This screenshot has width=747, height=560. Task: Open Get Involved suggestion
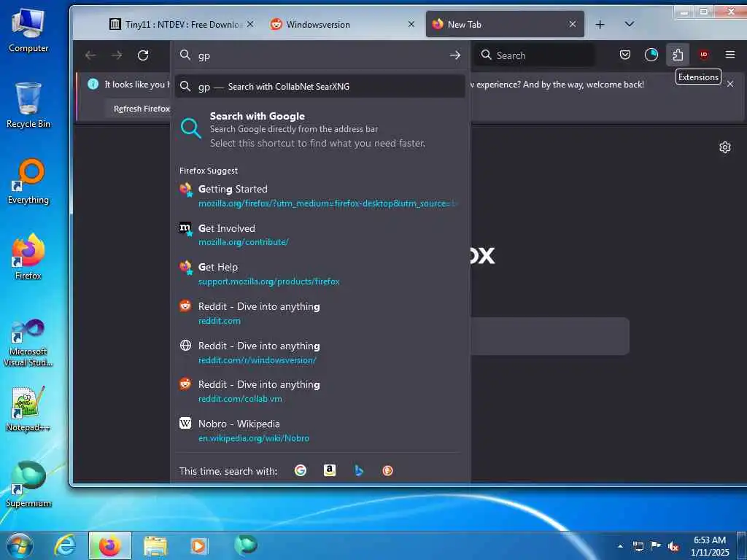(320, 235)
